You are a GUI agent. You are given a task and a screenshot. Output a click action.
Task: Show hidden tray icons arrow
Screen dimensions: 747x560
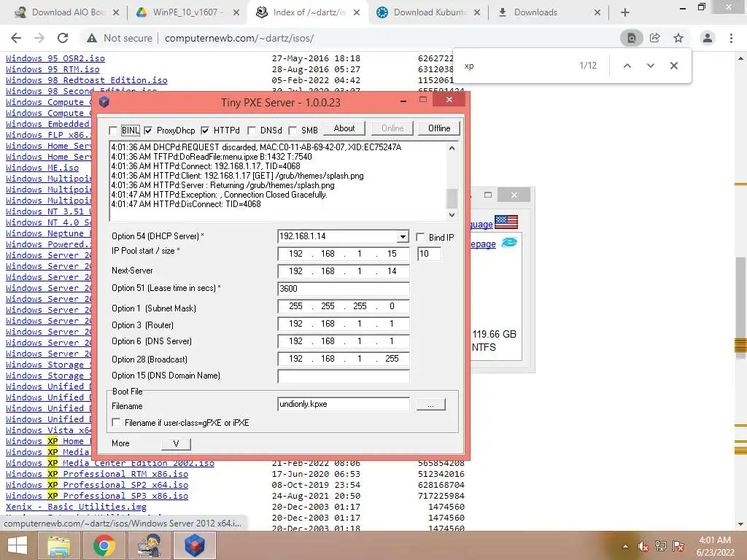(625, 546)
